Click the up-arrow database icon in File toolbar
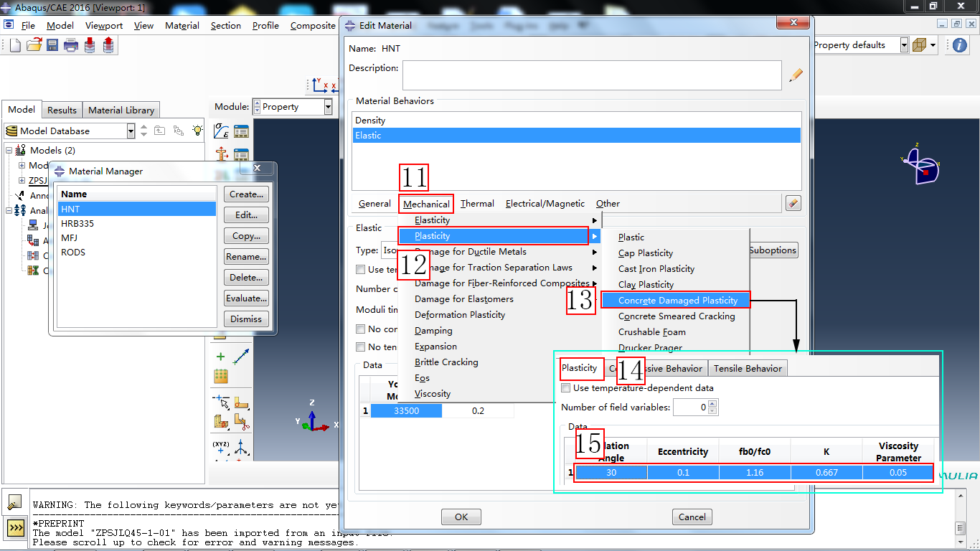This screenshot has height=551, width=980. pos(108,45)
